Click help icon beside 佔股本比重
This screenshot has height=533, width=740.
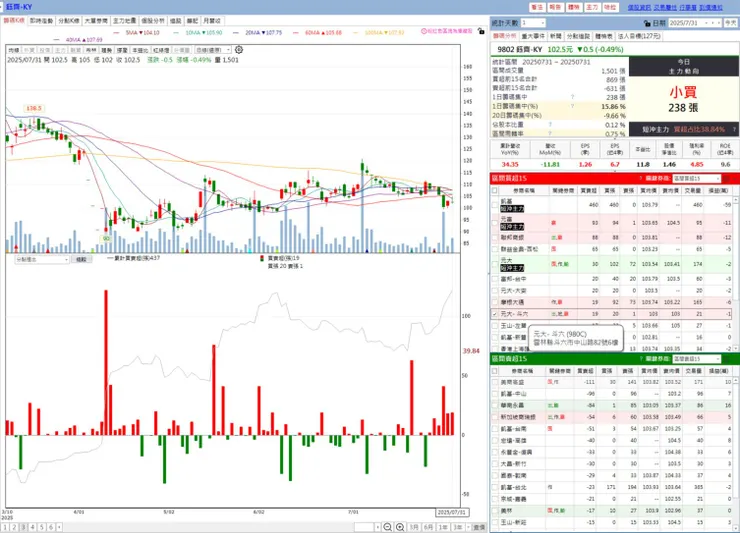click(550, 125)
